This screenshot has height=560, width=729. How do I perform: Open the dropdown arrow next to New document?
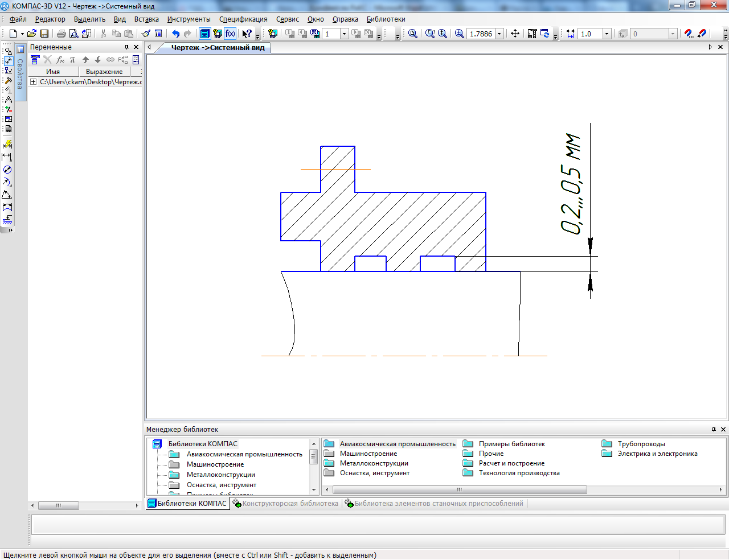click(22, 34)
